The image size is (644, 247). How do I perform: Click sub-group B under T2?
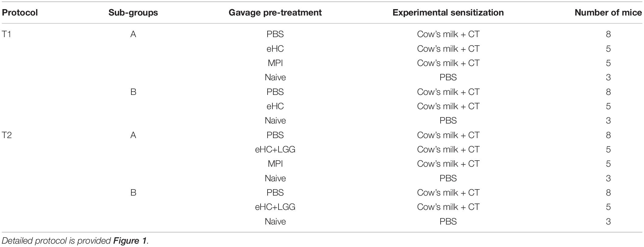point(133,193)
